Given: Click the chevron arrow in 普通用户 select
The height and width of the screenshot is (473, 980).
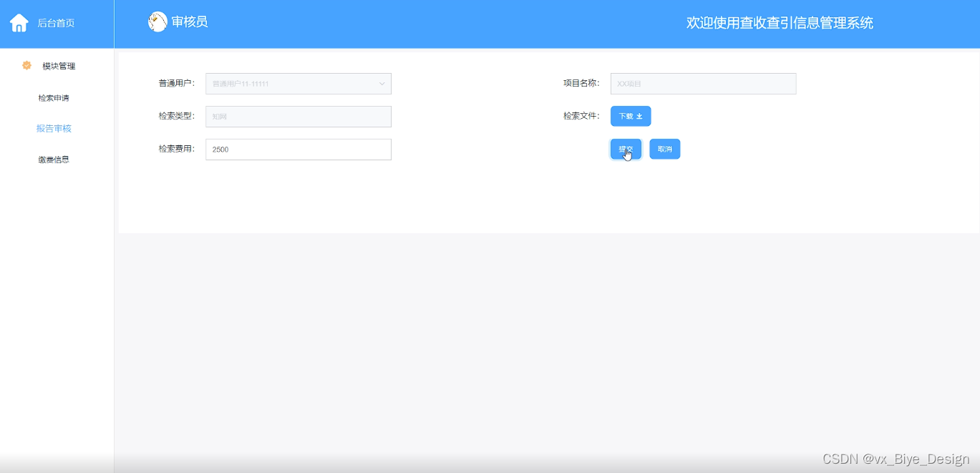Looking at the screenshot, I should point(382,84).
